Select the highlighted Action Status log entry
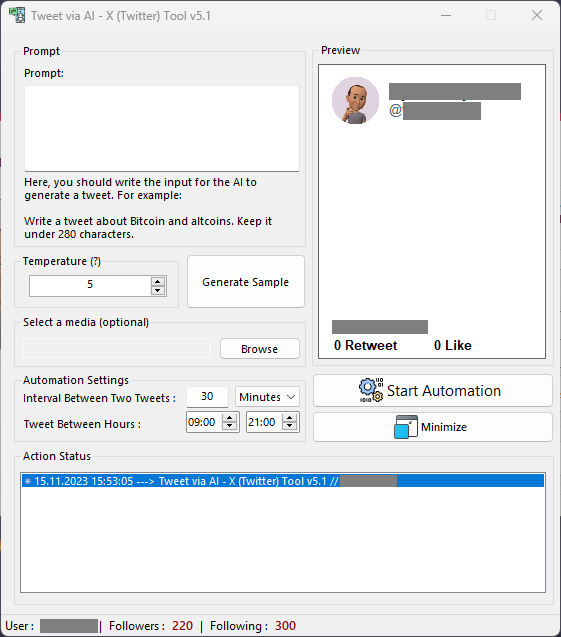Image resolution: width=561 pixels, height=637 pixels. click(283, 481)
